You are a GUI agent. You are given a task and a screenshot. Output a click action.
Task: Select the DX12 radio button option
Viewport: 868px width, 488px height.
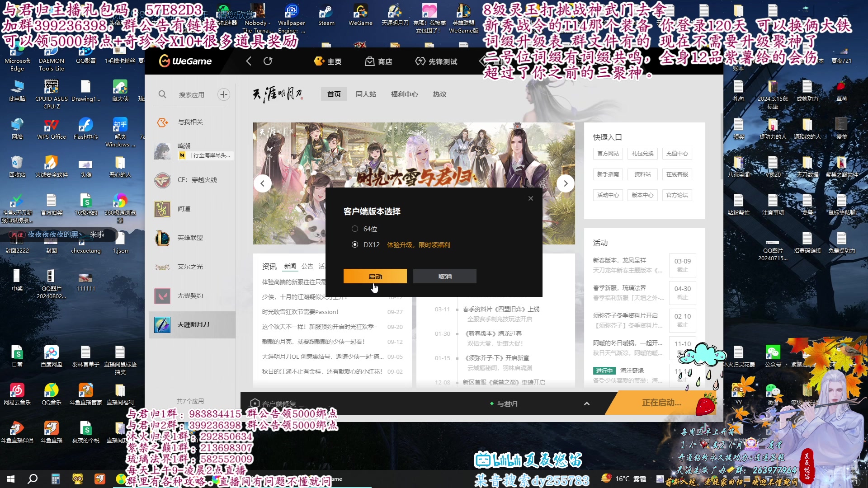[x=355, y=244]
